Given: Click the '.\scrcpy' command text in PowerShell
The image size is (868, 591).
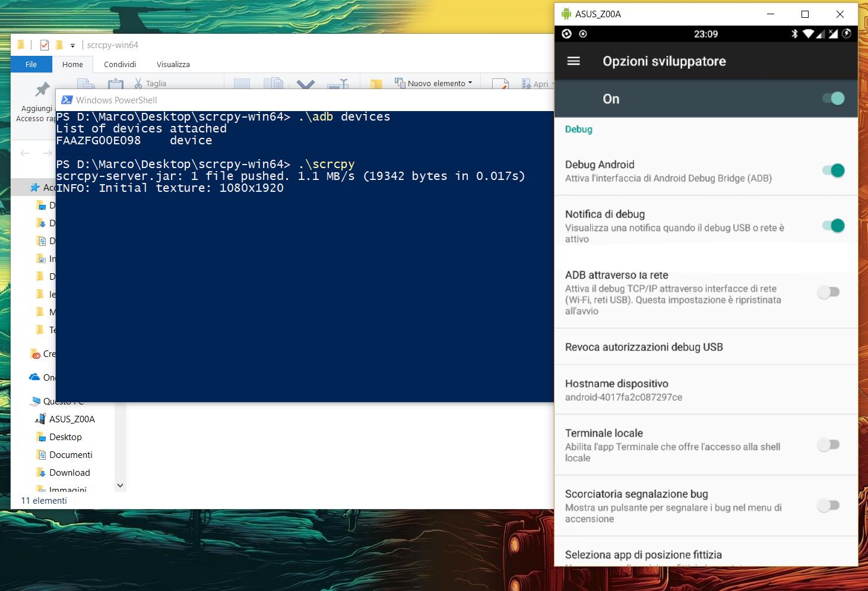Looking at the screenshot, I should click(x=326, y=164).
